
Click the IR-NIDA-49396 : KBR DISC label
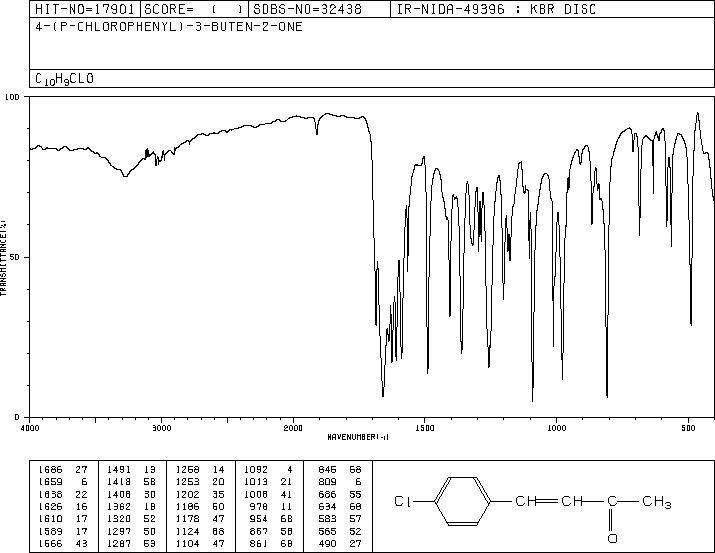pyautogui.click(x=496, y=9)
